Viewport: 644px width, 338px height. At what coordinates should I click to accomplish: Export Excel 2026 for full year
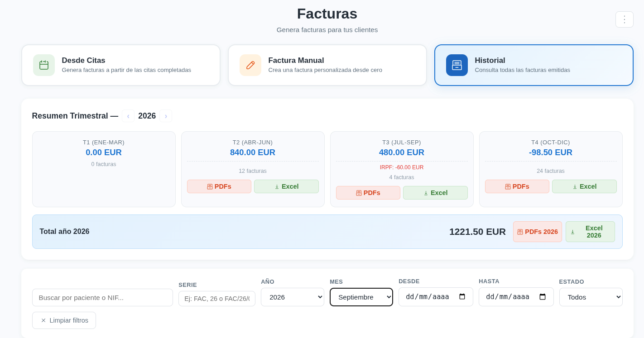point(590,232)
